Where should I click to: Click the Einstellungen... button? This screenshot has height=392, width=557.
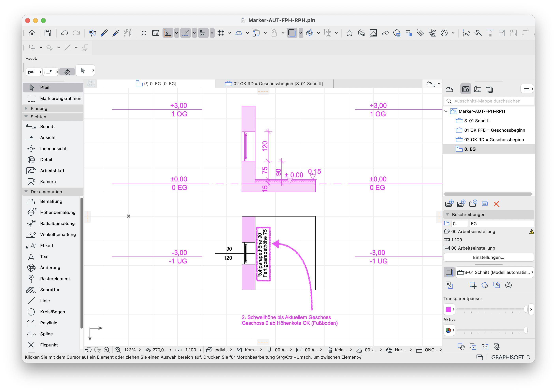tap(488, 257)
